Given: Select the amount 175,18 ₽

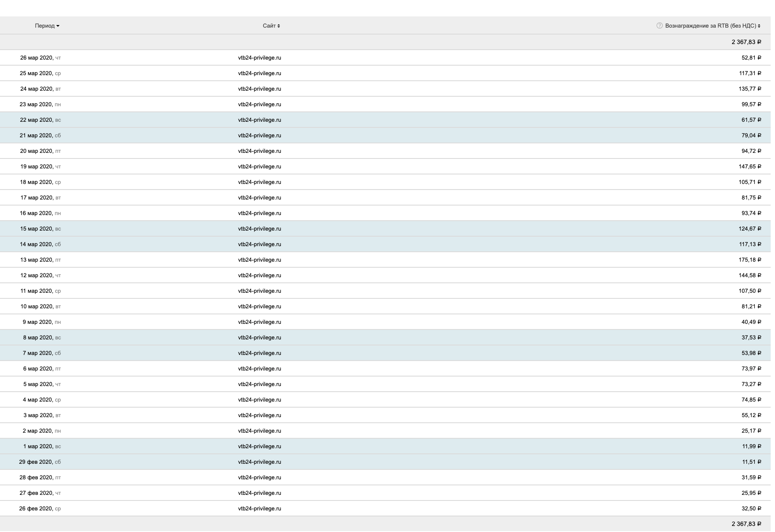Looking at the screenshot, I should (750, 260).
